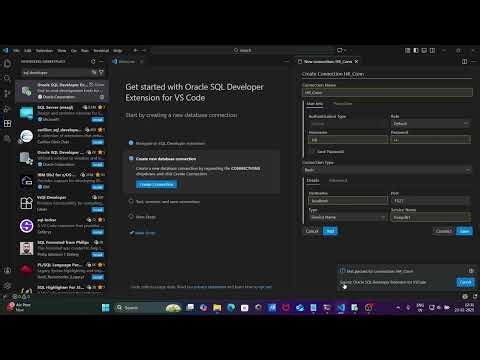Open the chat icon beside command center
This screenshot has height=360, width=480.
(x=340, y=50)
